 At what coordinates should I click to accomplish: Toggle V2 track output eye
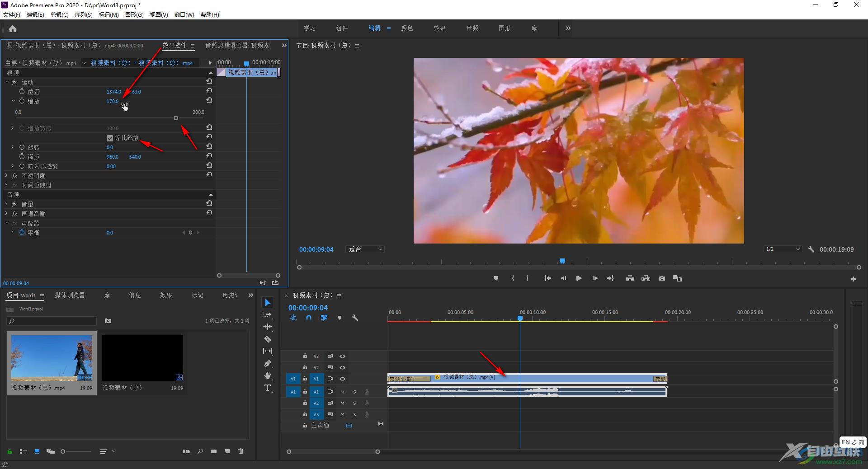pyautogui.click(x=343, y=367)
